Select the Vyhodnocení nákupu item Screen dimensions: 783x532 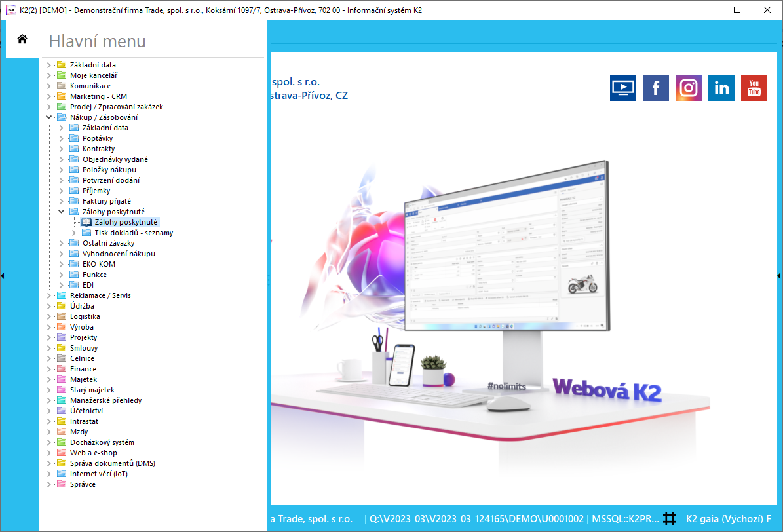(x=119, y=254)
